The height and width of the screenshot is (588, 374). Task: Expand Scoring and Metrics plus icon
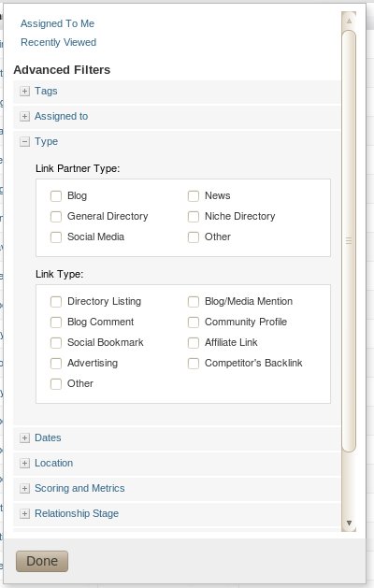(x=24, y=488)
